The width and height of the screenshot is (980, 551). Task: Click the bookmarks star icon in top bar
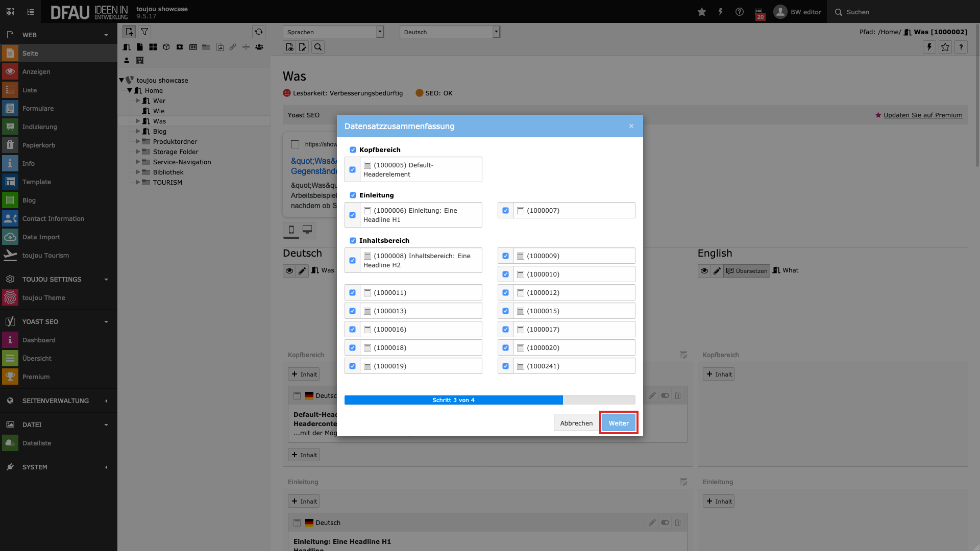(x=702, y=12)
